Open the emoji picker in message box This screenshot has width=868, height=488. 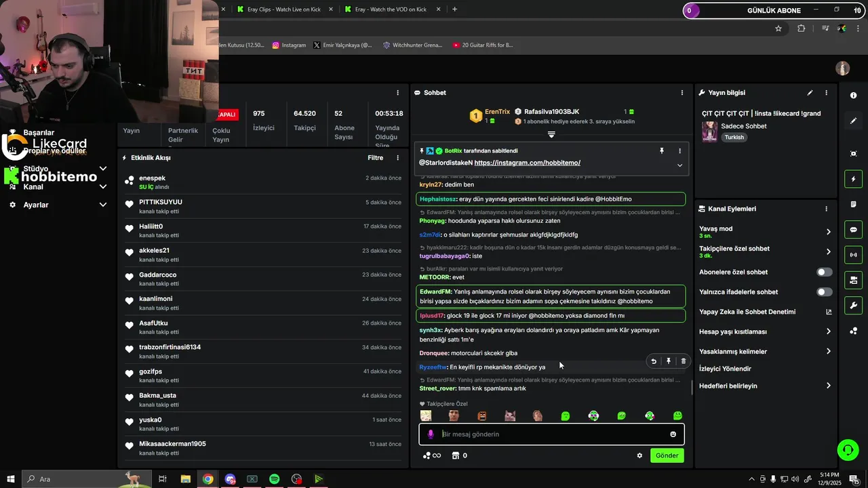pos(673,434)
